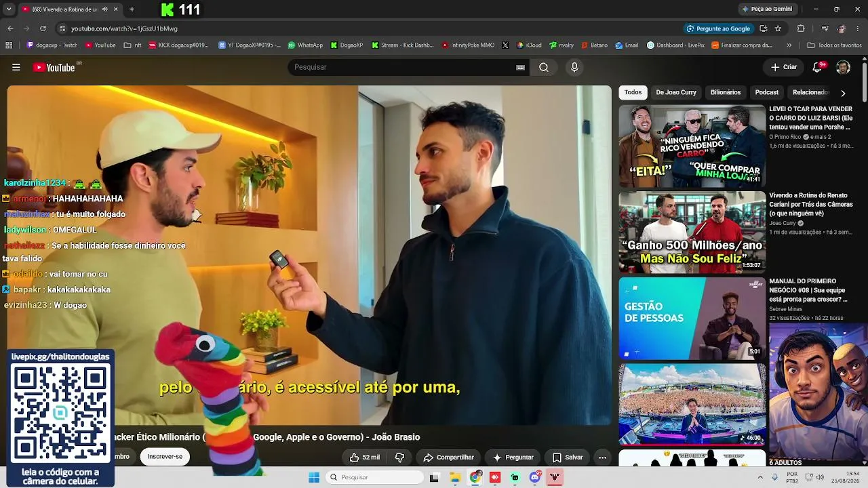
Task: Open more actions for the video
Action: click(602, 457)
